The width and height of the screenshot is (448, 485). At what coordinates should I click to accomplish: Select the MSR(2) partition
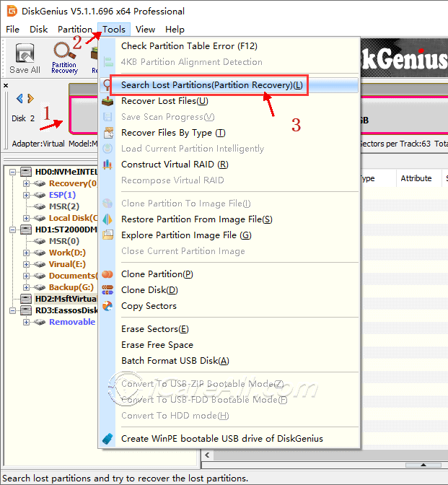click(64, 206)
